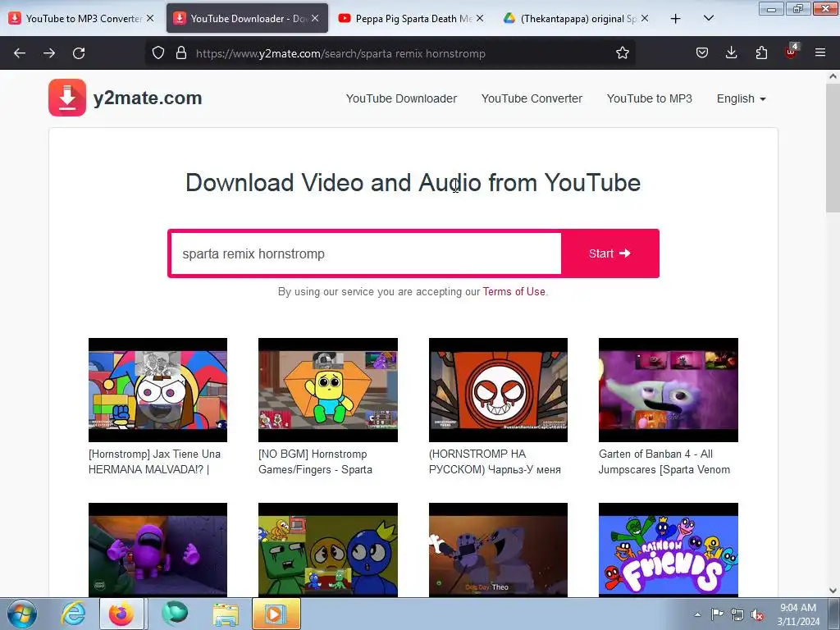This screenshot has height=630, width=840.
Task: Open the Pocket save icon
Action: click(x=702, y=52)
